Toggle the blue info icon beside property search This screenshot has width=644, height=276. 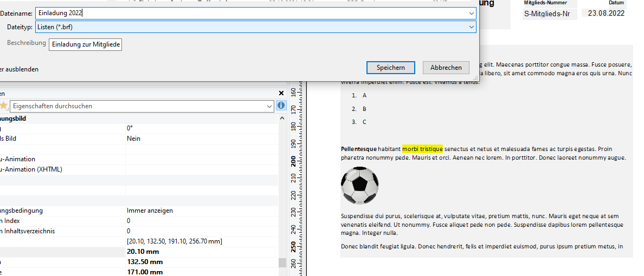[281, 106]
